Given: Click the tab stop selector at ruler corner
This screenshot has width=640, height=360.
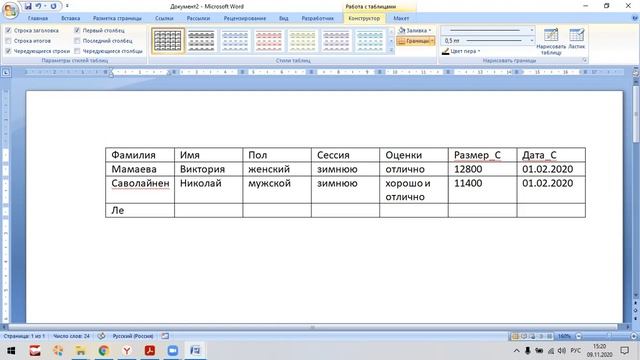Looking at the screenshot, I should pyautogui.click(x=6, y=72).
